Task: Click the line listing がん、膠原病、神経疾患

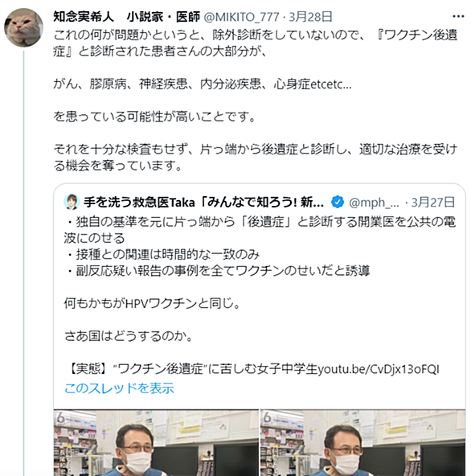Action: [x=203, y=84]
